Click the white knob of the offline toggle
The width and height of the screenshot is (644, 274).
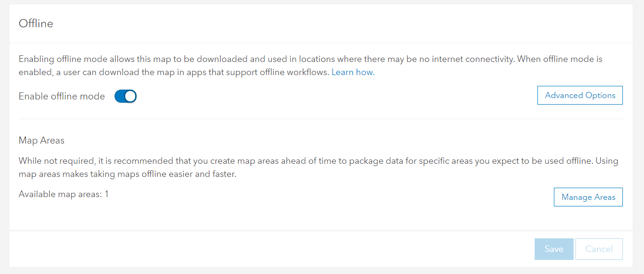click(130, 96)
